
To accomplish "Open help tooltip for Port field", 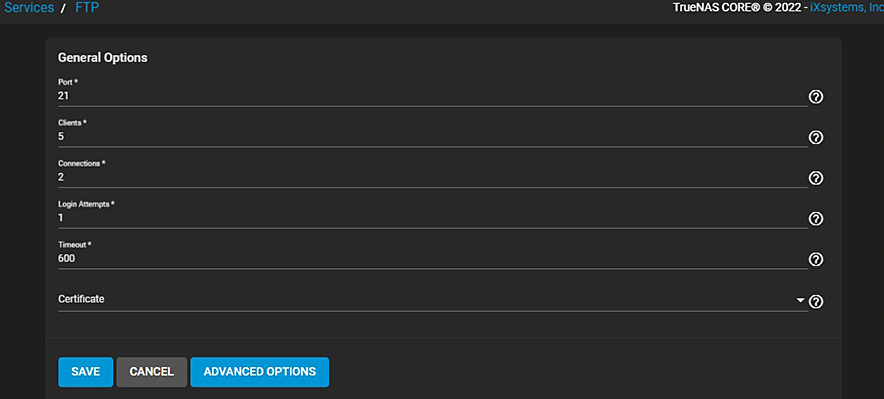I will [x=816, y=97].
